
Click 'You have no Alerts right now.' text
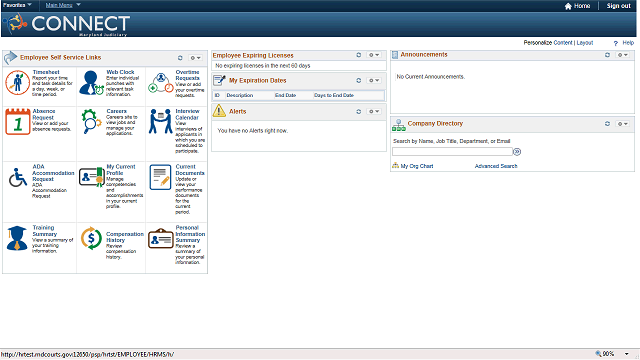click(253, 131)
